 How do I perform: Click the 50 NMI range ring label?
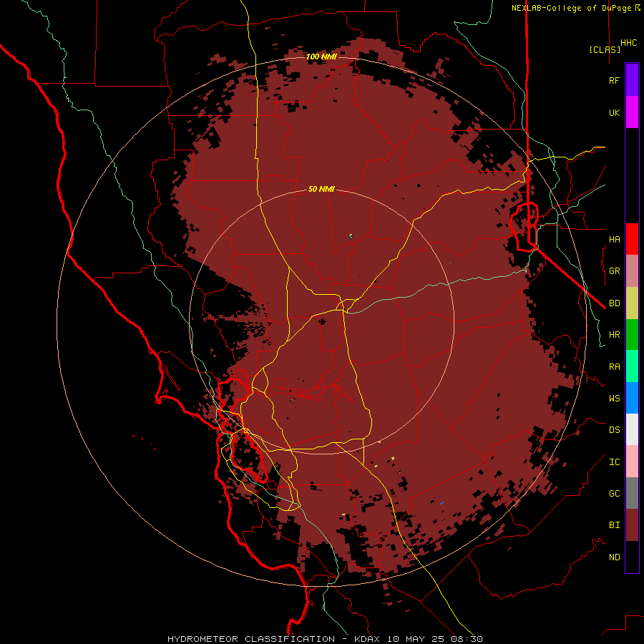tap(321, 189)
